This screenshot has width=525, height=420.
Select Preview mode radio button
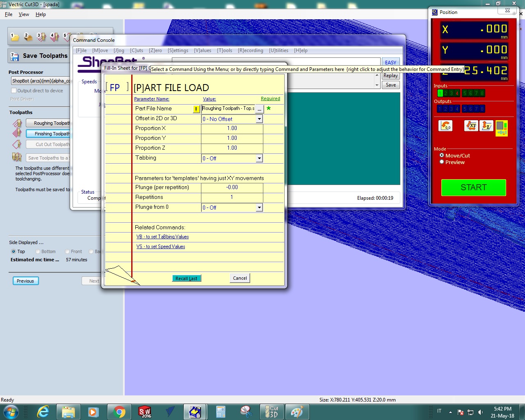coord(442,162)
